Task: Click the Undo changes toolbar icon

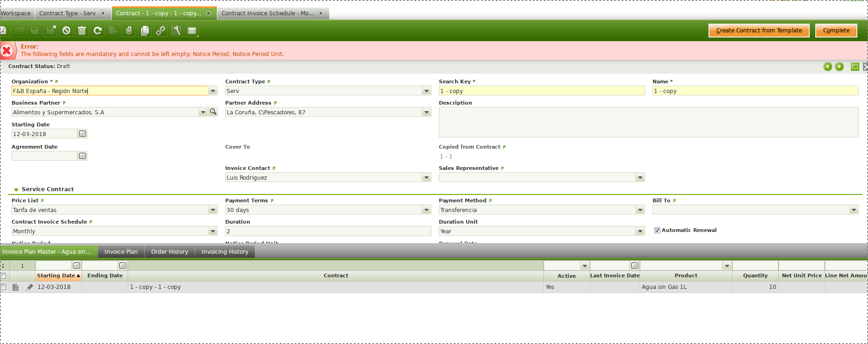Action: pos(67,31)
